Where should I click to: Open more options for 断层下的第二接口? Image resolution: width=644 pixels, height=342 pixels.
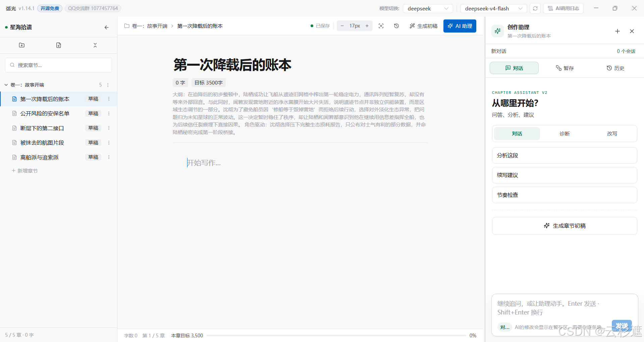coord(109,128)
